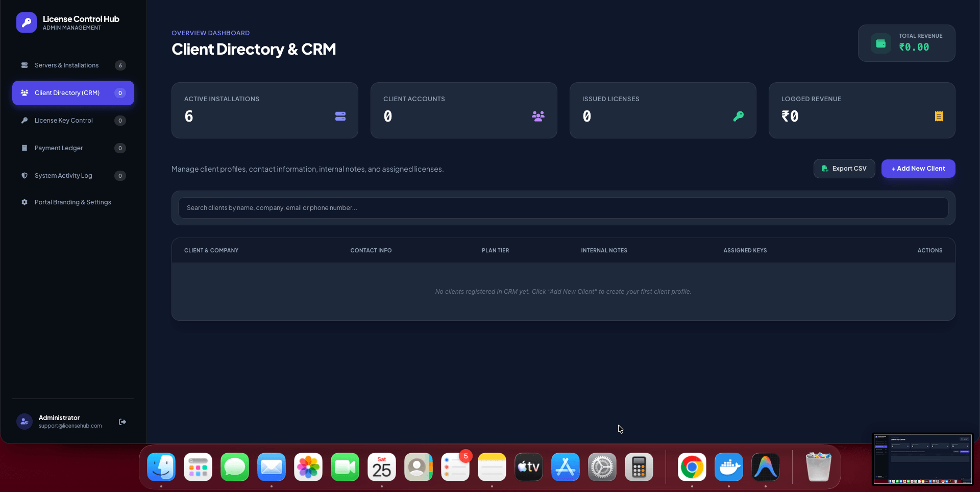Open the Payment Ledger page
Viewport: 980px width, 492px height.
pyautogui.click(x=73, y=148)
